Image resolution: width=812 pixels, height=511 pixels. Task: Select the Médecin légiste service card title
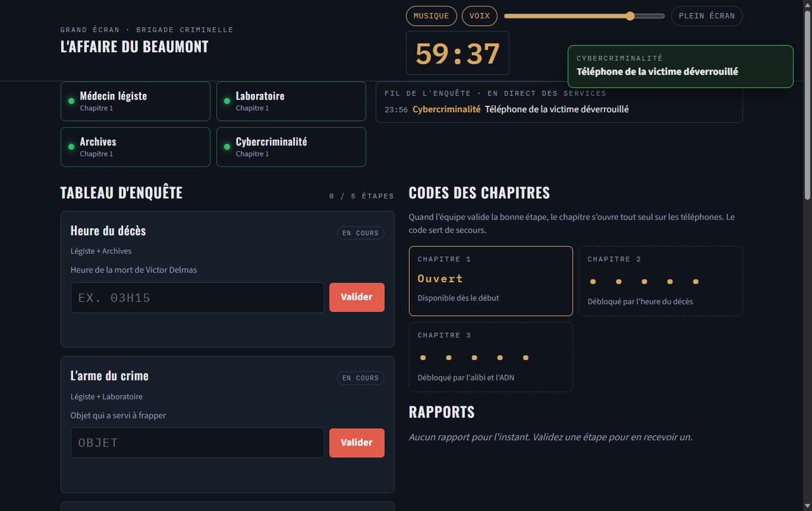tap(113, 96)
